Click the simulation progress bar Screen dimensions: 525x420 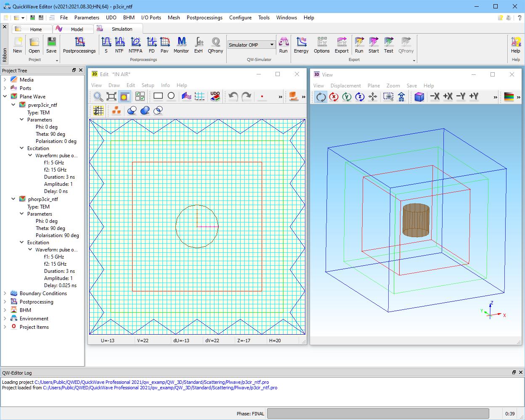[x=378, y=413]
